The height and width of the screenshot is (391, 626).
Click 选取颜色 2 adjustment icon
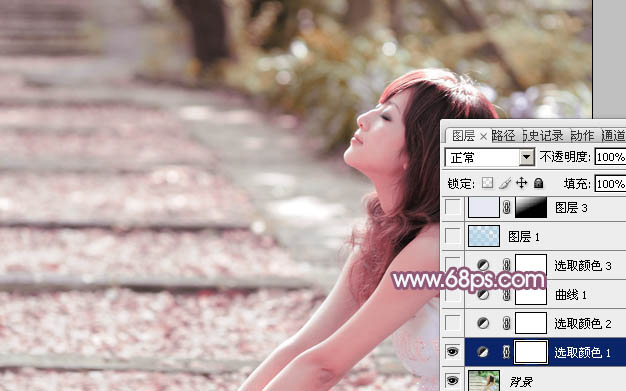(x=483, y=323)
